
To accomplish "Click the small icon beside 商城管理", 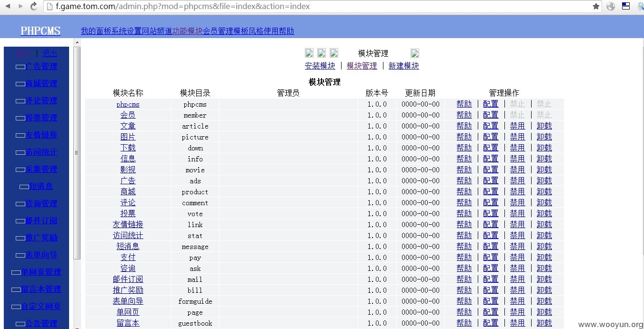I will point(20,84).
